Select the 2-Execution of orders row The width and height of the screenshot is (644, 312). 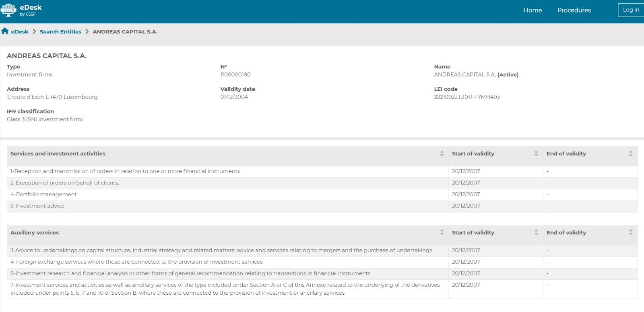tap(322, 183)
